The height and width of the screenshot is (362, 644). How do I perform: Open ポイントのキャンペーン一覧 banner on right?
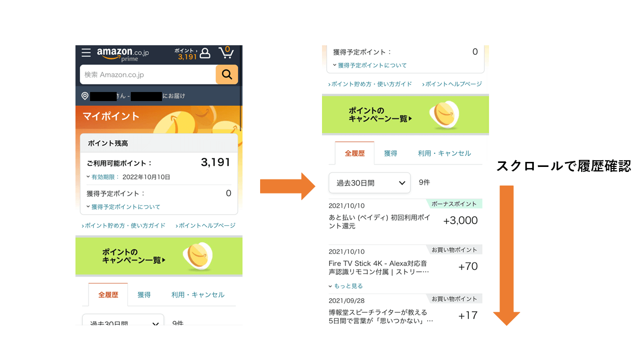[406, 115]
